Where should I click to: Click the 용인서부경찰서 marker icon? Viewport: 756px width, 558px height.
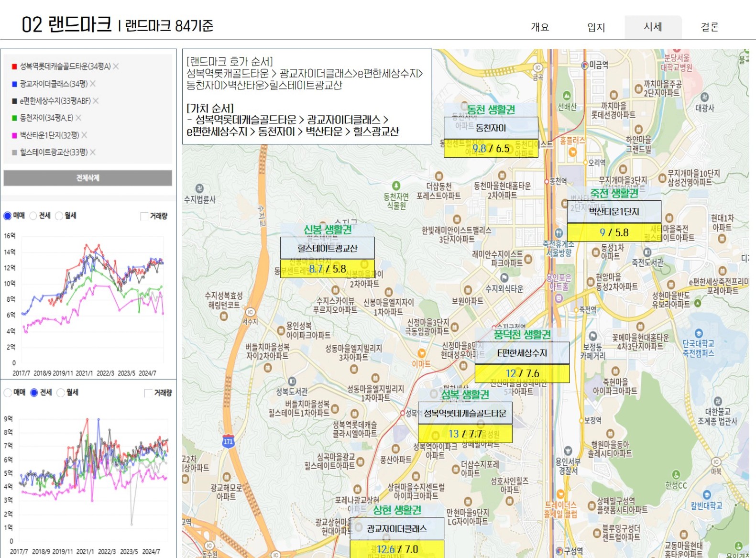568,450
